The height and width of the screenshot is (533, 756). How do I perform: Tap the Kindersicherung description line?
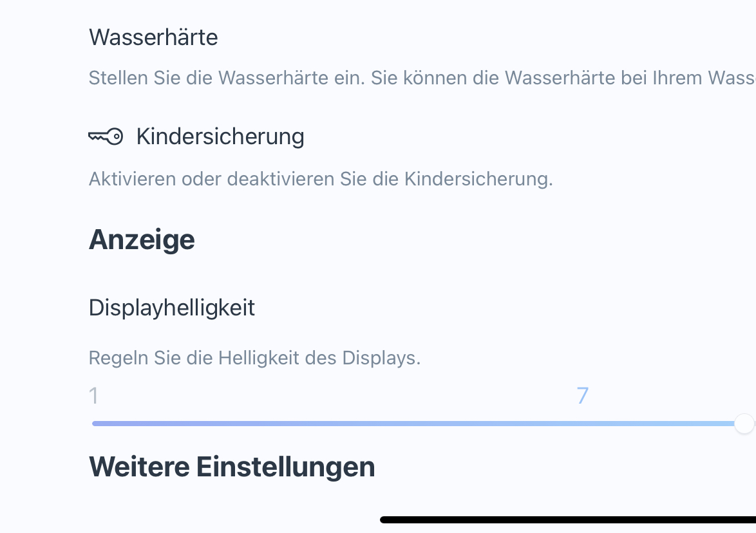tap(321, 179)
